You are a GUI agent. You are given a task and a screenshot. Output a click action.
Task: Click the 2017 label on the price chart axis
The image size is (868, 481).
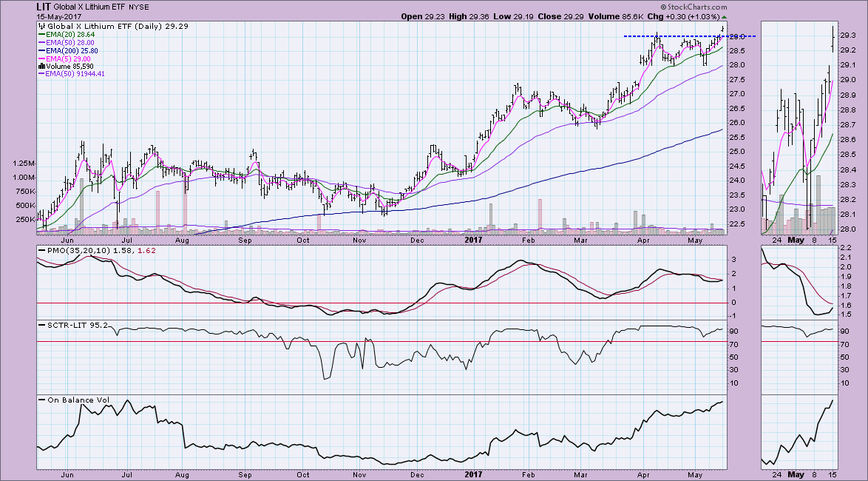pyautogui.click(x=475, y=239)
